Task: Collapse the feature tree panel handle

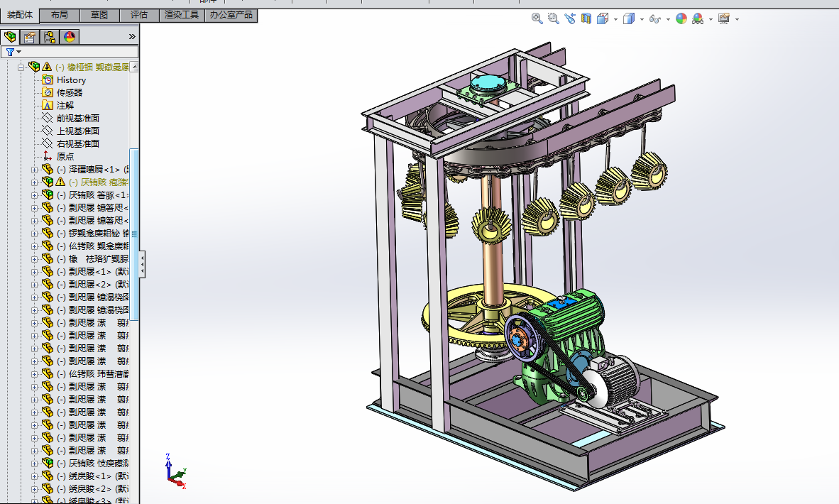Action: [142, 265]
